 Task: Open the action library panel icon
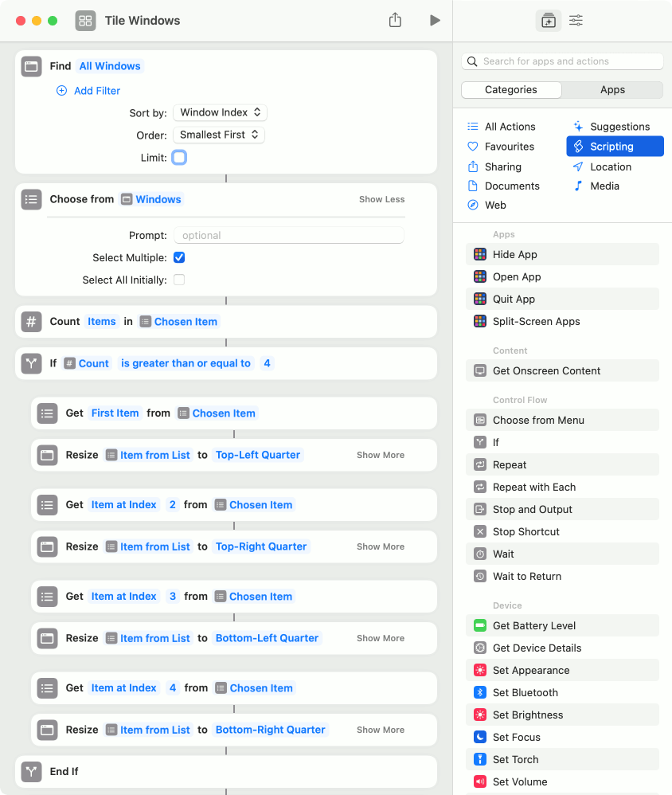(549, 21)
